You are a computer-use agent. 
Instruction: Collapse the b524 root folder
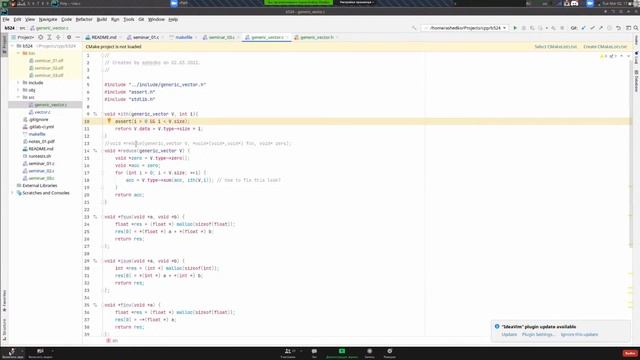(13, 46)
